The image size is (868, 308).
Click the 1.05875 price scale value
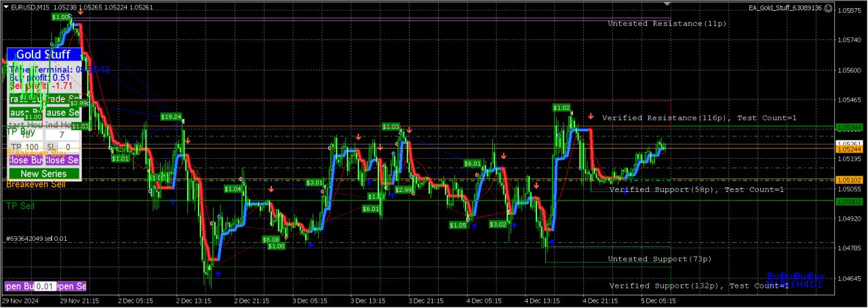(849, 10)
